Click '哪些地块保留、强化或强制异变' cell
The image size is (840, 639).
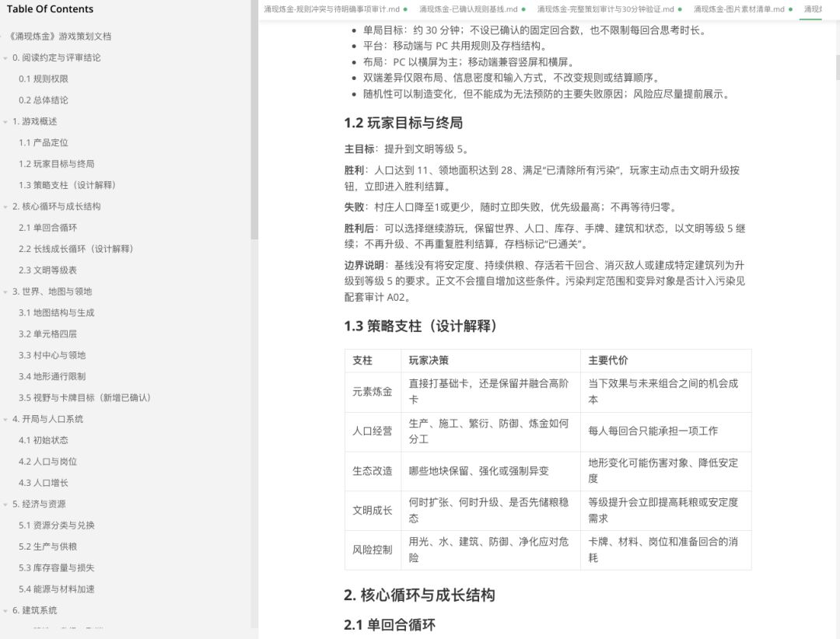point(491,471)
